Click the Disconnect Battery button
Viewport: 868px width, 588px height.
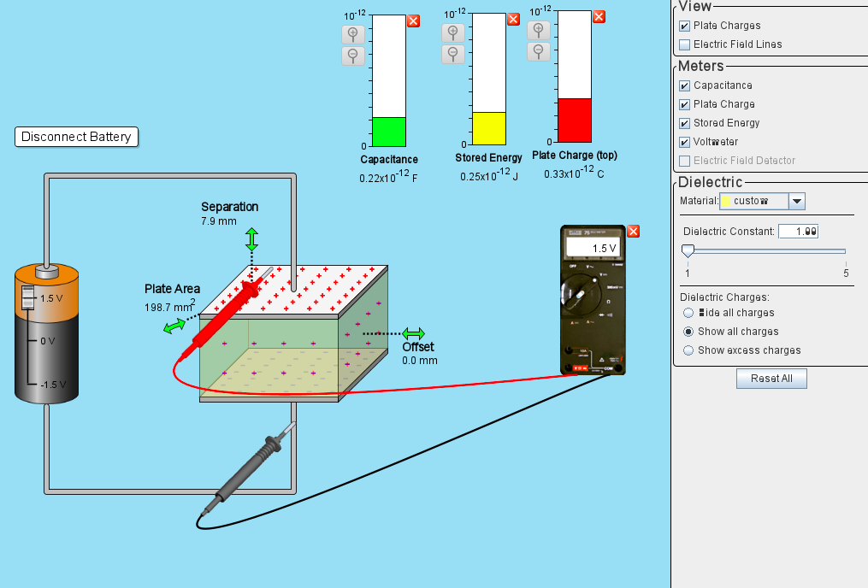(x=76, y=136)
